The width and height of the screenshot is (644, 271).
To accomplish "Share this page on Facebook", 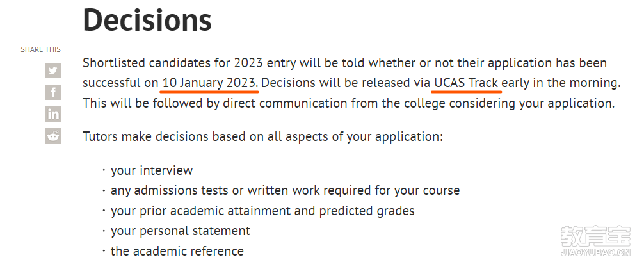I will [53, 92].
